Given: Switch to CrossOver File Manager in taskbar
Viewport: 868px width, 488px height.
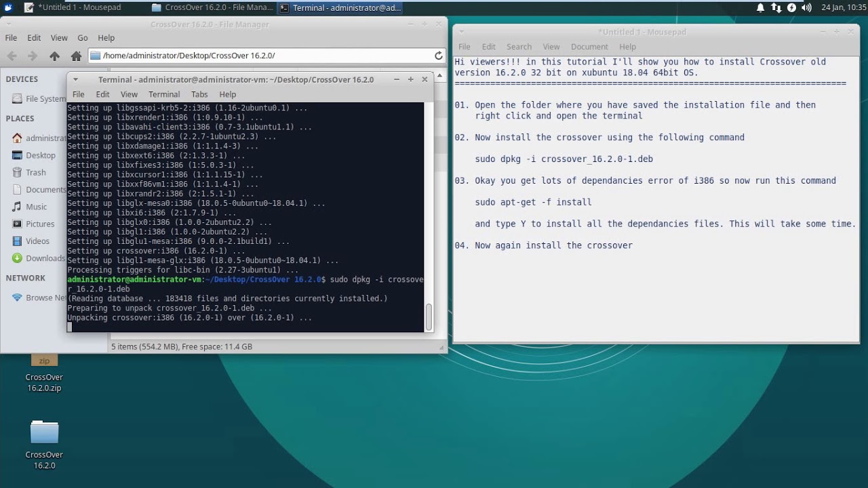Looking at the screenshot, I should [x=212, y=7].
